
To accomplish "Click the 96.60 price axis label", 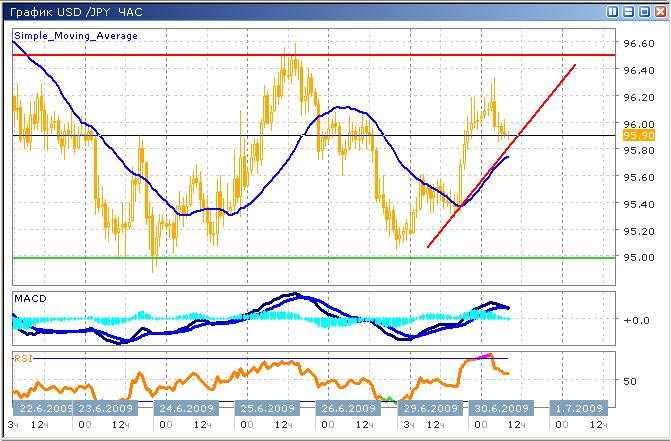I will [639, 44].
